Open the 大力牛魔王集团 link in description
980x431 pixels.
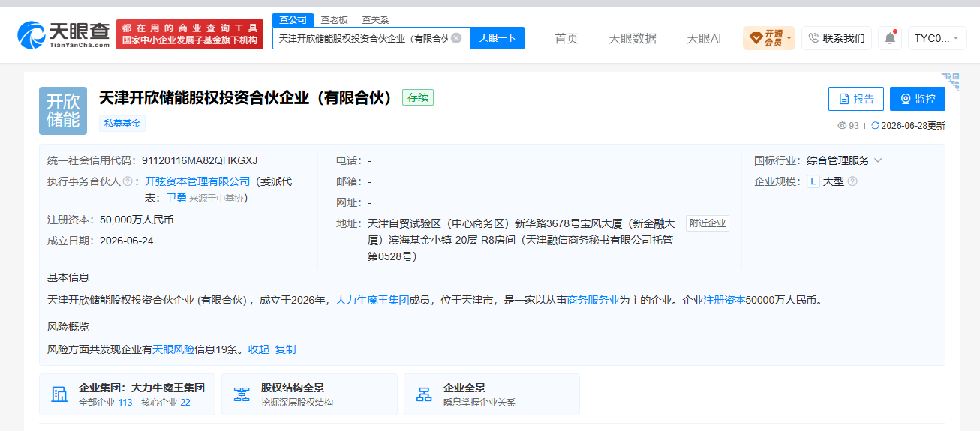372,300
